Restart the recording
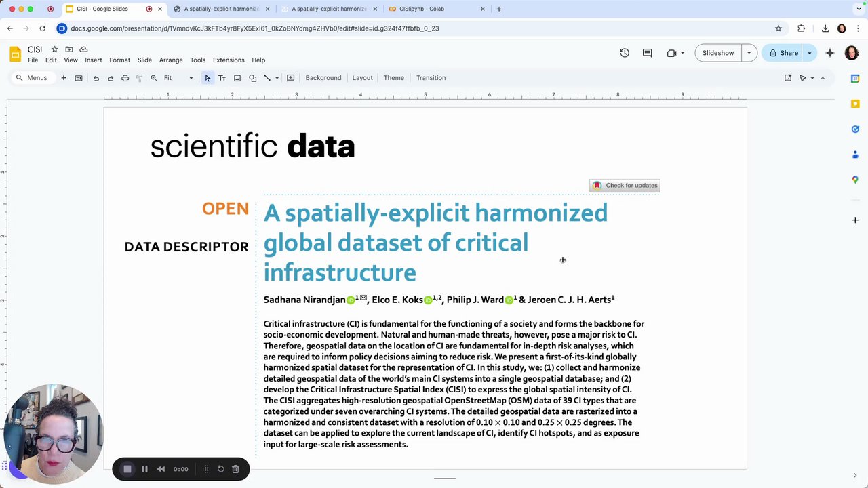 tap(221, 469)
